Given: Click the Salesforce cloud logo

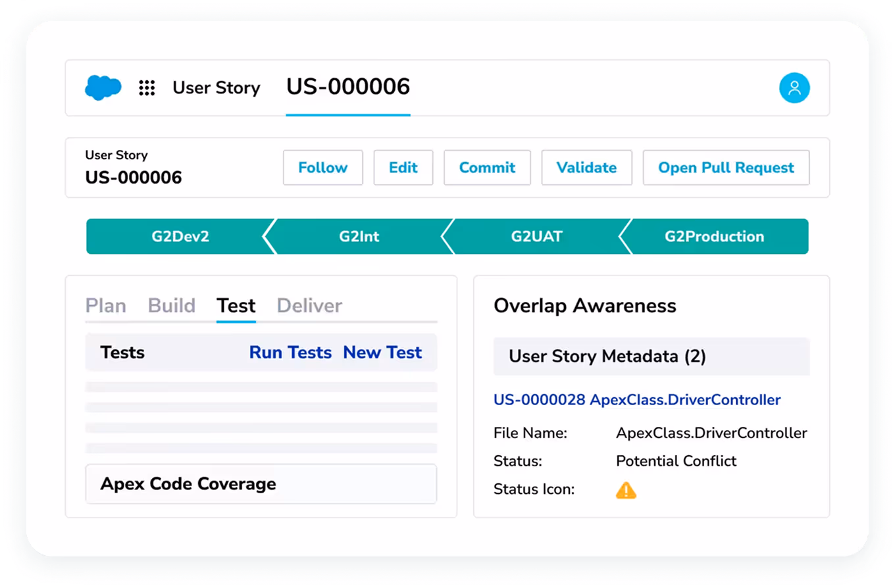Looking at the screenshot, I should [103, 87].
